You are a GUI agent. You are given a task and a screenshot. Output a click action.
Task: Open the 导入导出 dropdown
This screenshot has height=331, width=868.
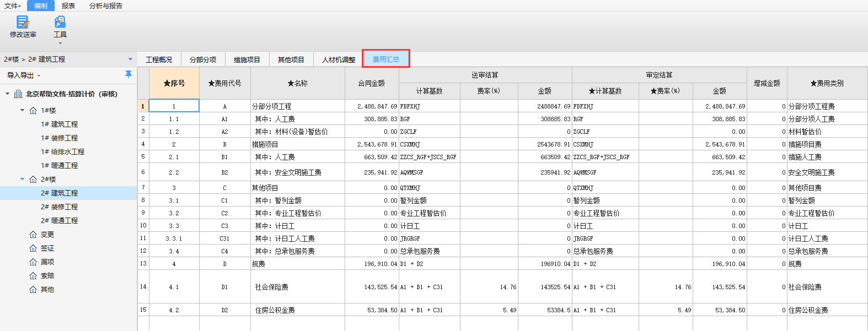tap(23, 75)
